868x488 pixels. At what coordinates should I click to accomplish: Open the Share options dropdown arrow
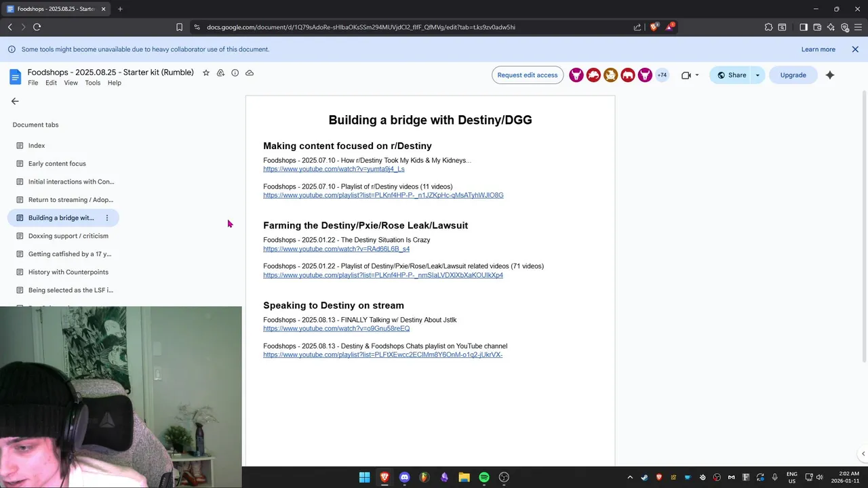757,75
